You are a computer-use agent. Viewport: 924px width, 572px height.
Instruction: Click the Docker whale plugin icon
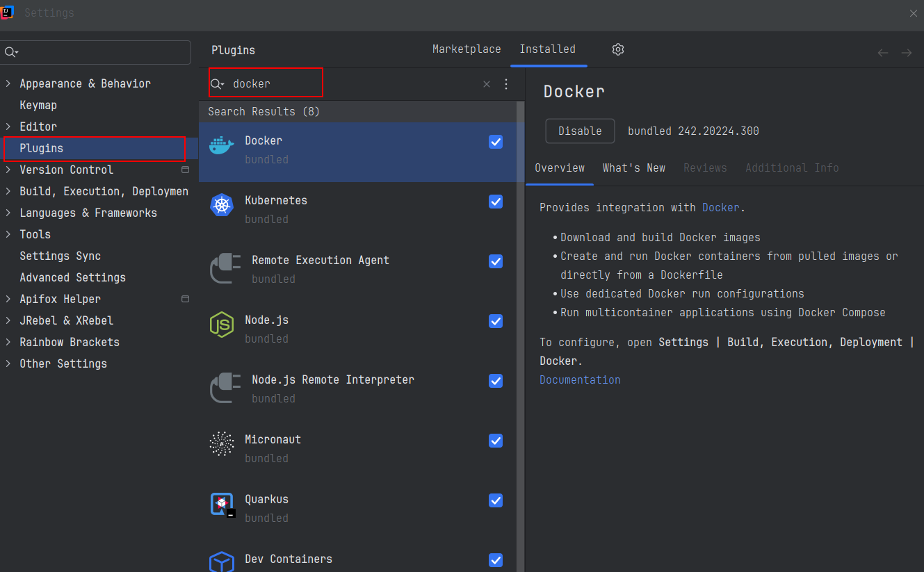[x=222, y=145]
